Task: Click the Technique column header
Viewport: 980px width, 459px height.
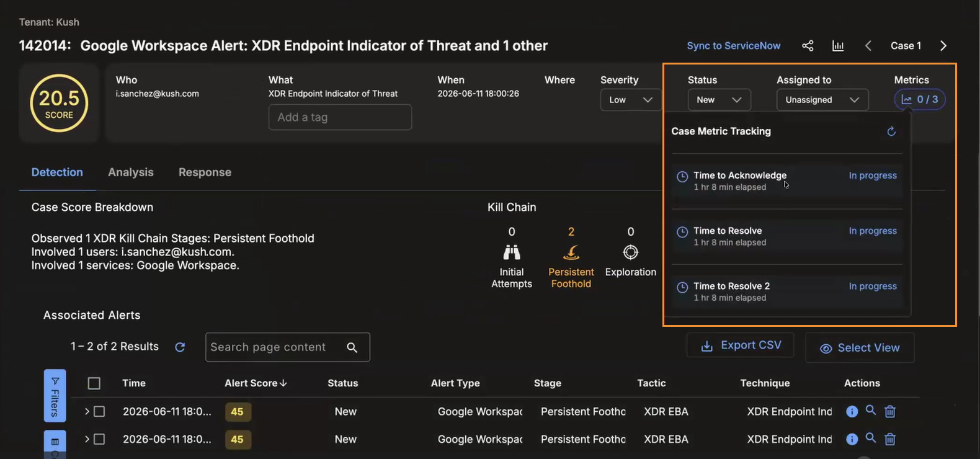Action: coord(765,383)
